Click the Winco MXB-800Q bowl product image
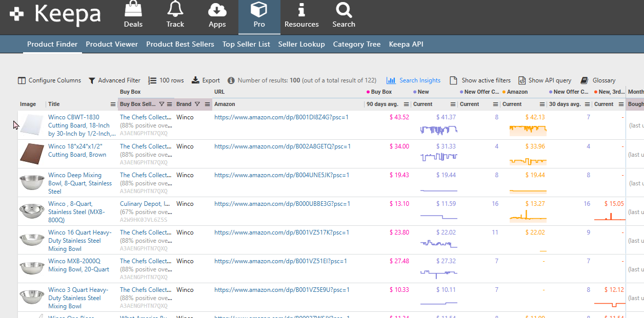The image size is (644, 318). 31,211
